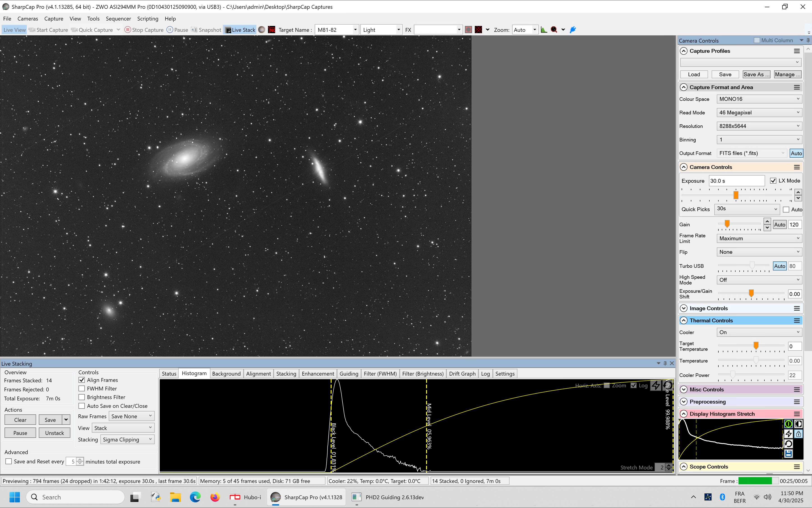
Task: Pin the Live Stacking panel
Action: tap(665, 363)
